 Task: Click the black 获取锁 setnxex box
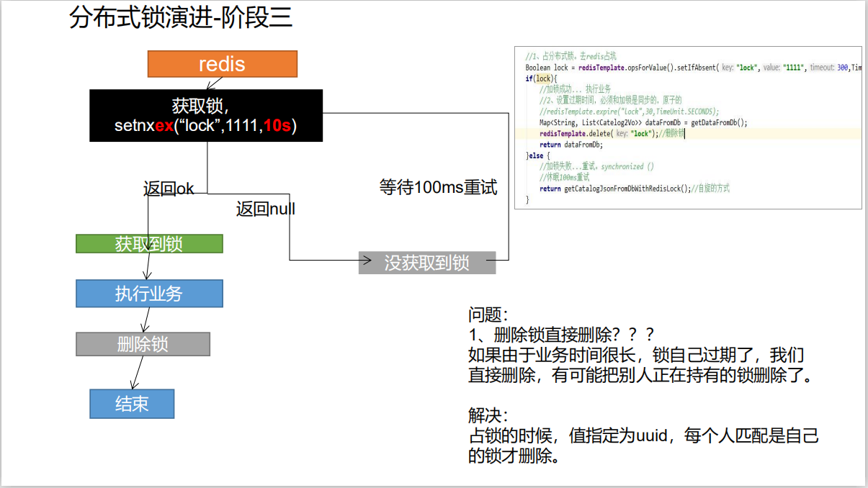[206, 115]
